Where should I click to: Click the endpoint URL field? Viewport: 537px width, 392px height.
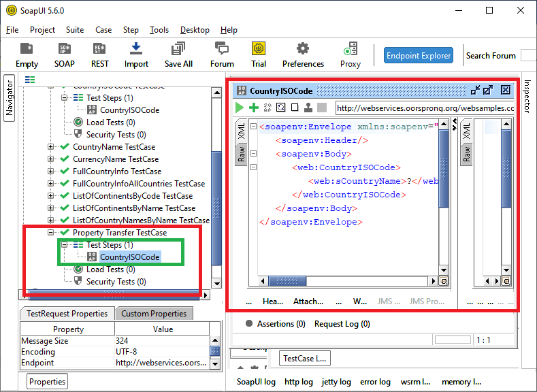click(x=425, y=108)
